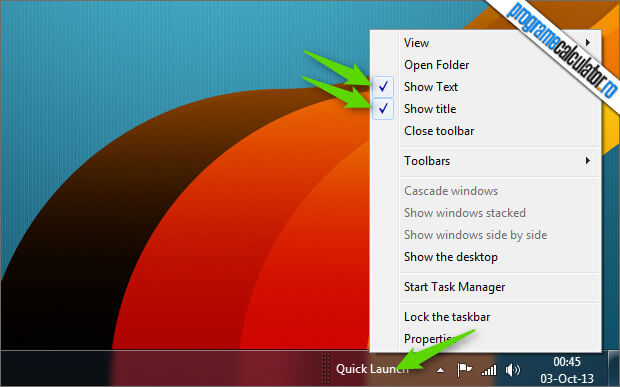Click the Toolbars menu entry
This screenshot has height=387, width=620.
[427, 161]
